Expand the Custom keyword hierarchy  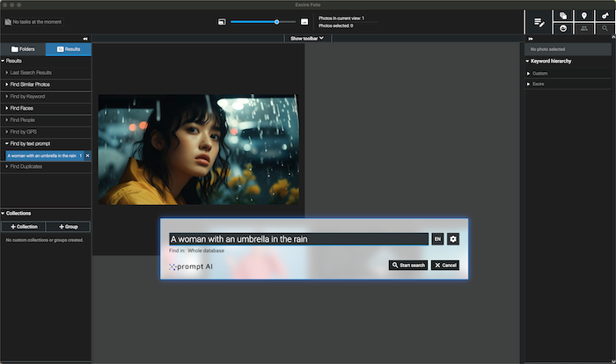529,73
